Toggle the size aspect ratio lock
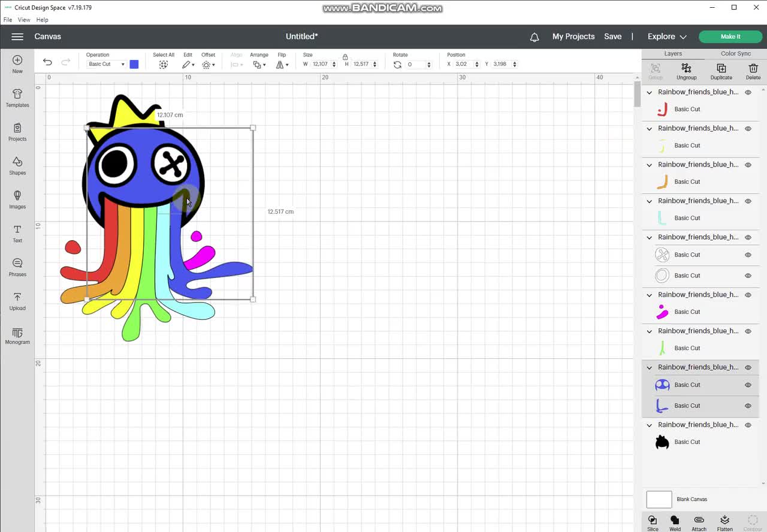The width and height of the screenshot is (767, 532). coord(345,56)
